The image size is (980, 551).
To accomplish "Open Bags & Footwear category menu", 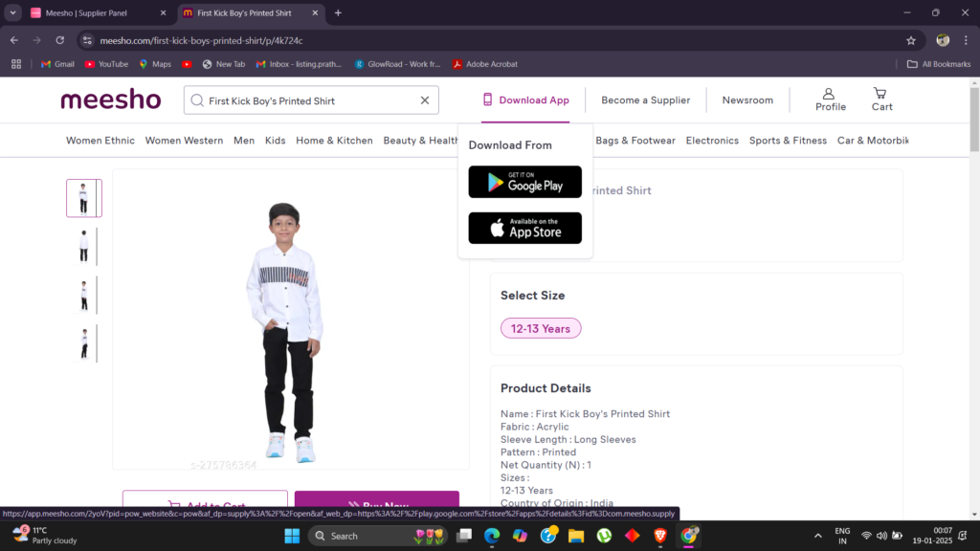I will (x=635, y=141).
